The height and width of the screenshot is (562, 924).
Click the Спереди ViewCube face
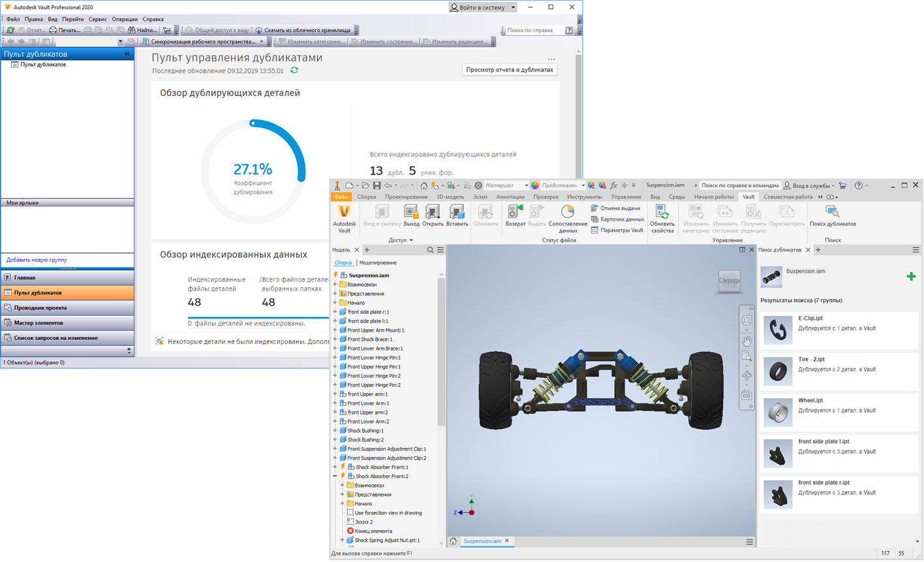click(729, 281)
